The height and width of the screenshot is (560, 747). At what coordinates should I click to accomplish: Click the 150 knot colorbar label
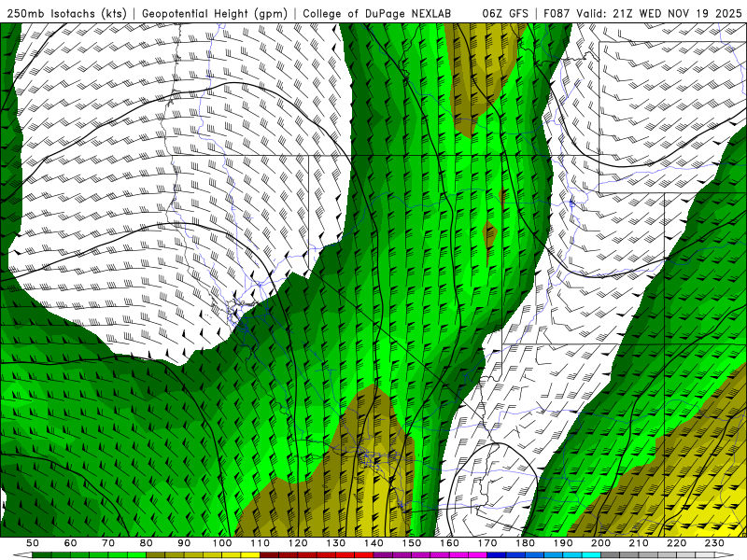pos(412,543)
